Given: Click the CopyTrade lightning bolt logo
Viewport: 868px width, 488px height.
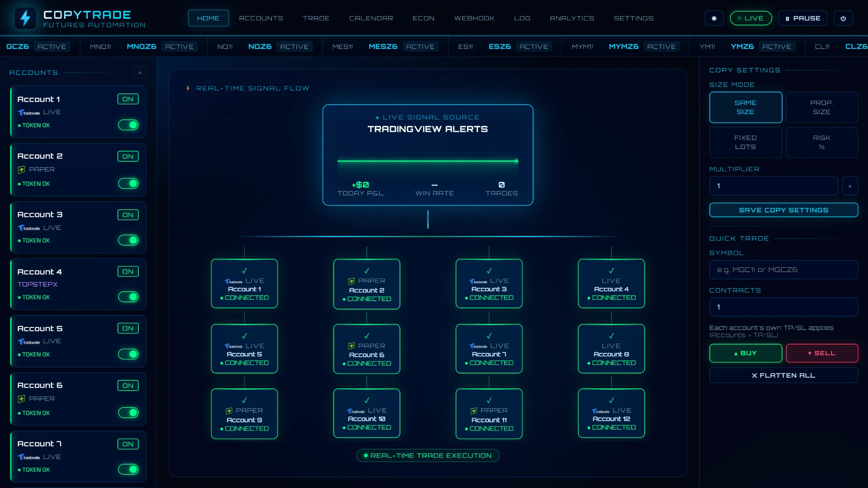Looking at the screenshot, I should 26,18.
